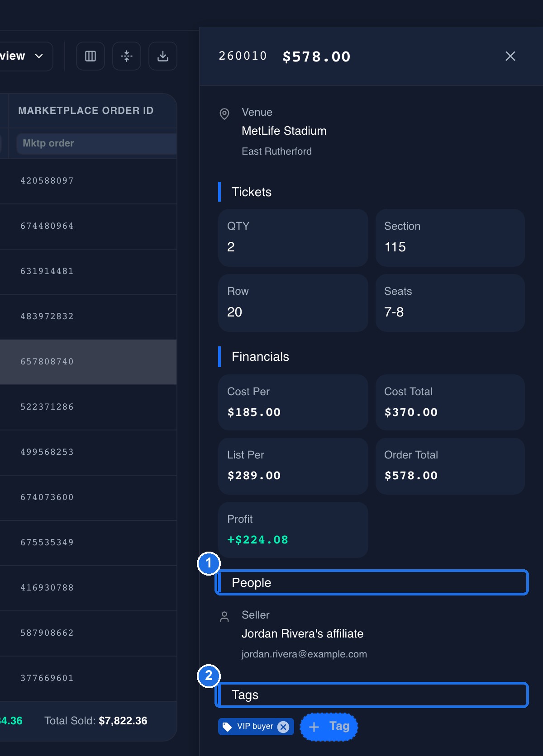Click the order number 260010 in header
Viewport: 543px width, 756px height.
[243, 56]
